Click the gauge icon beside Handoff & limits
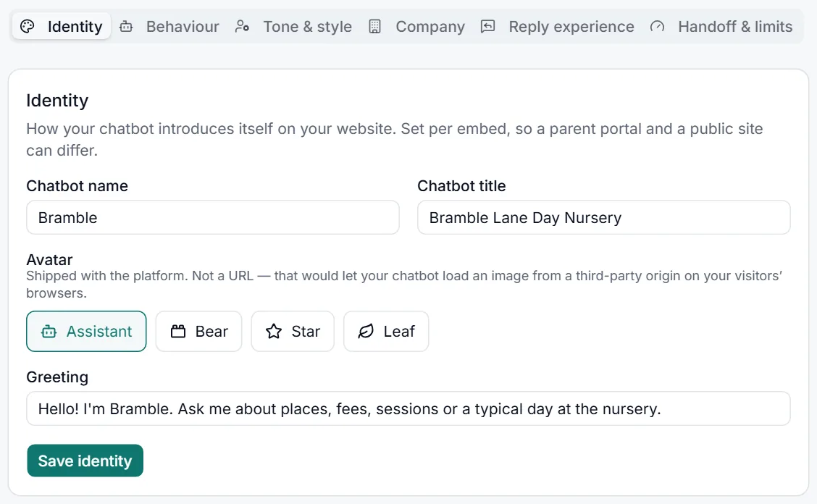This screenshot has height=504, width=817. (x=657, y=26)
